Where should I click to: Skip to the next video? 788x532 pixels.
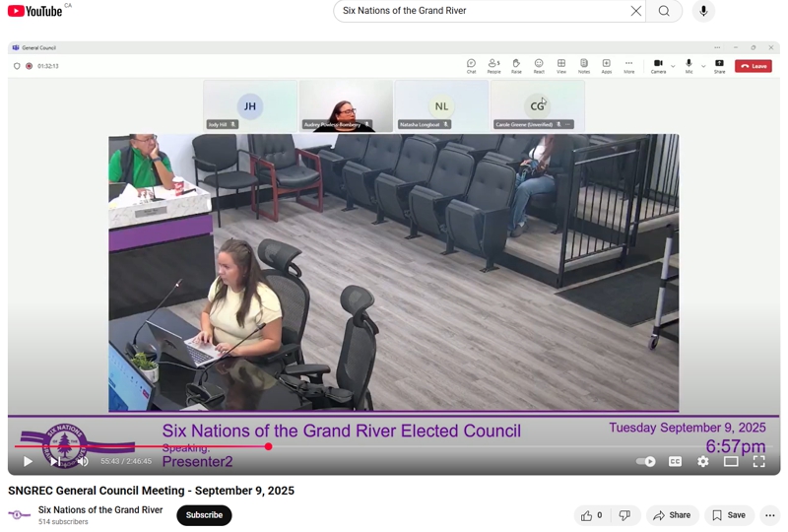(x=55, y=461)
